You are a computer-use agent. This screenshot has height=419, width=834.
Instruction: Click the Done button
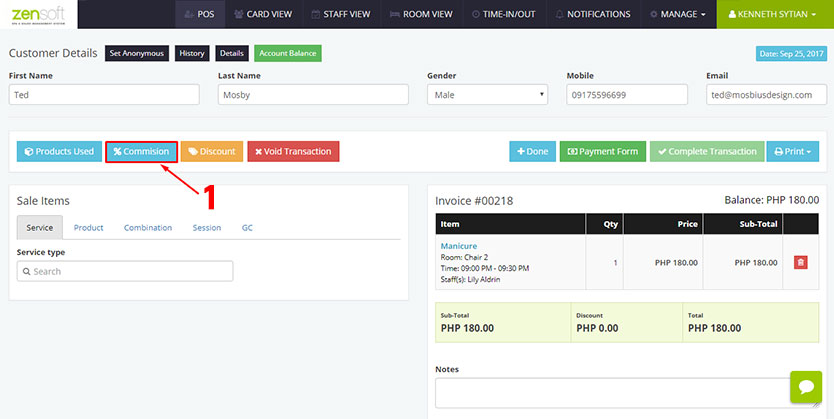pyautogui.click(x=532, y=152)
